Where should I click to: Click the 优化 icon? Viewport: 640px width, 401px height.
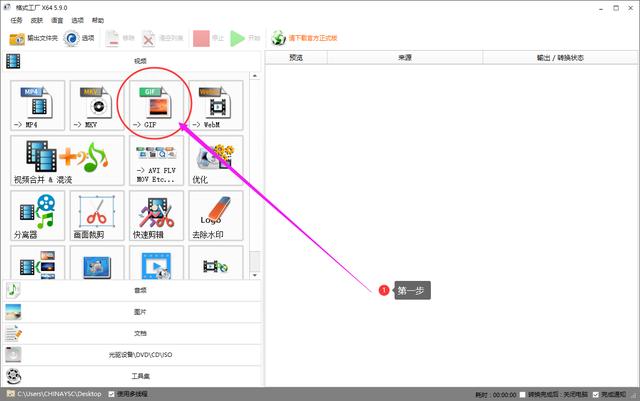coord(216,160)
